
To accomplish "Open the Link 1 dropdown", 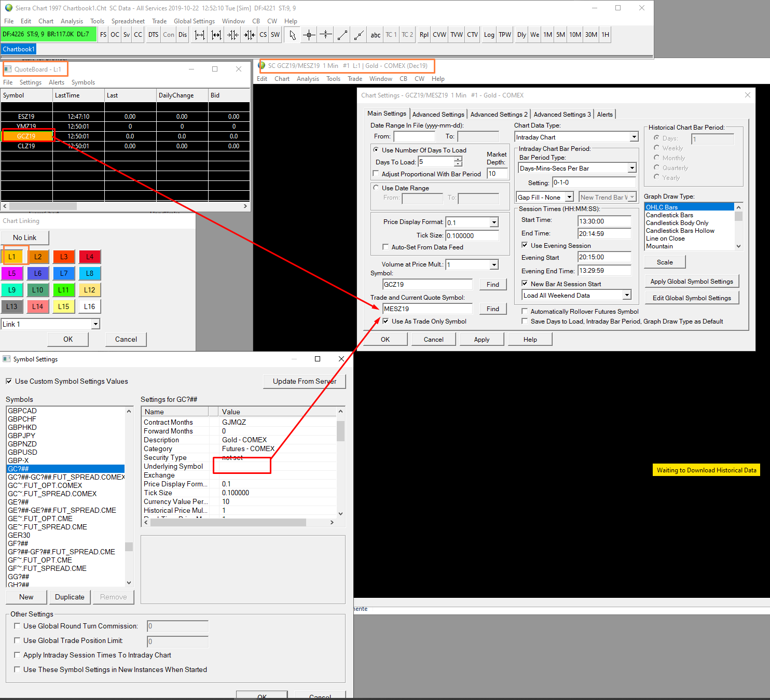I will coord(95,324).
